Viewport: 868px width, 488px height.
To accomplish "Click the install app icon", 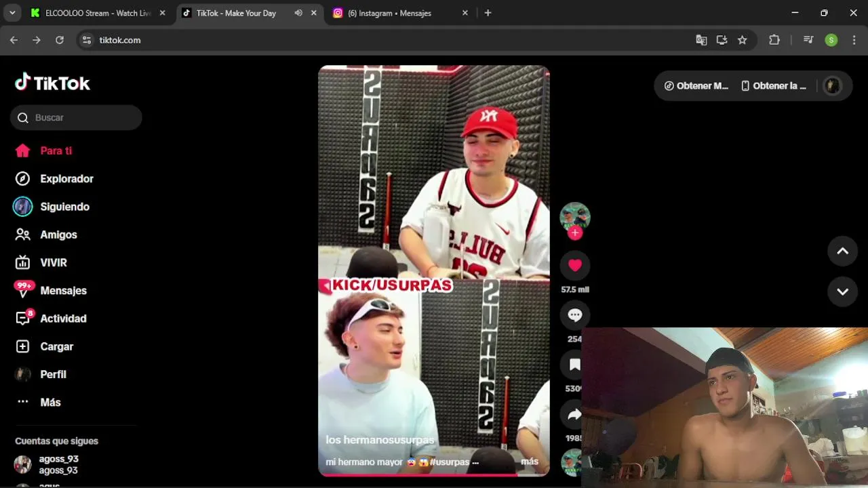I will pyautogui.click(x=722, y=40).
